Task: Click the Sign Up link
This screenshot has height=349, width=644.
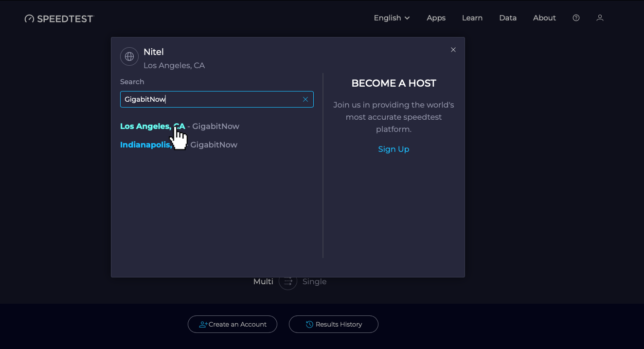Action: coord(394,149)
